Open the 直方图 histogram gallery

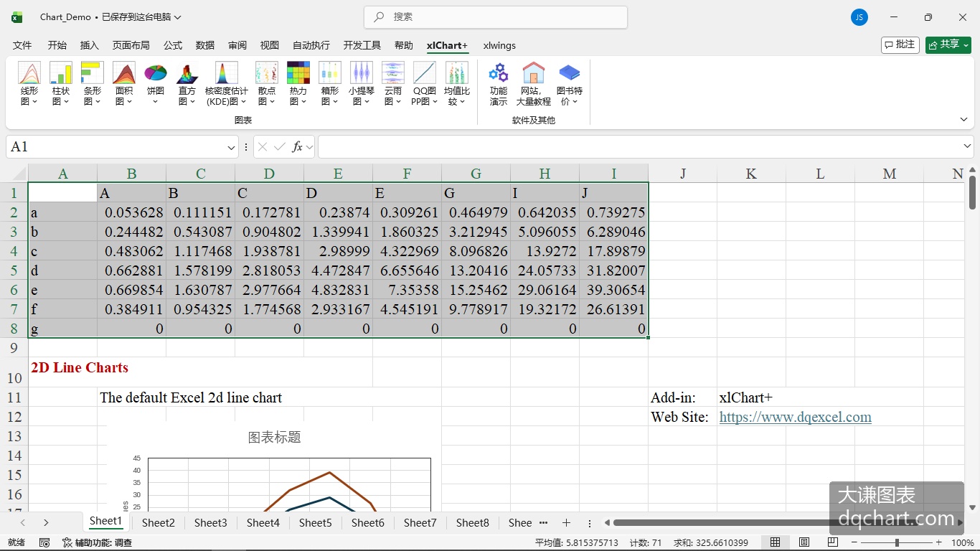pos(187,84)
